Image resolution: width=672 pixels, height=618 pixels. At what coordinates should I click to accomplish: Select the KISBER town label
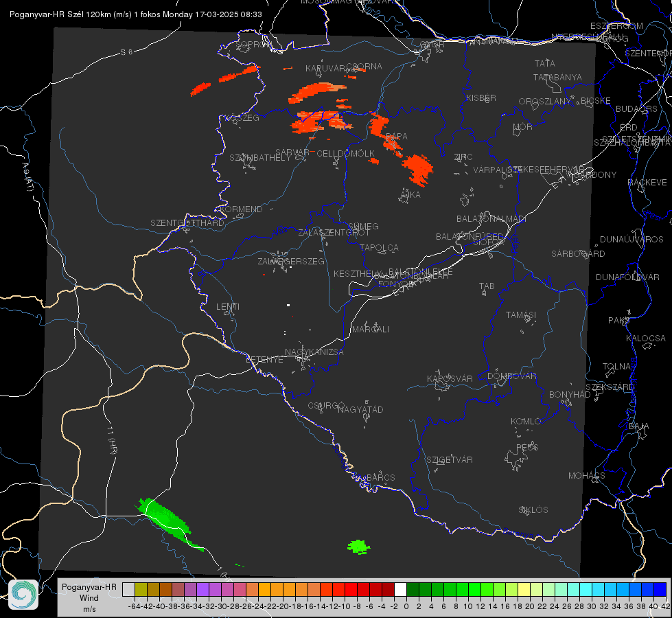click(x=481, y=98)
